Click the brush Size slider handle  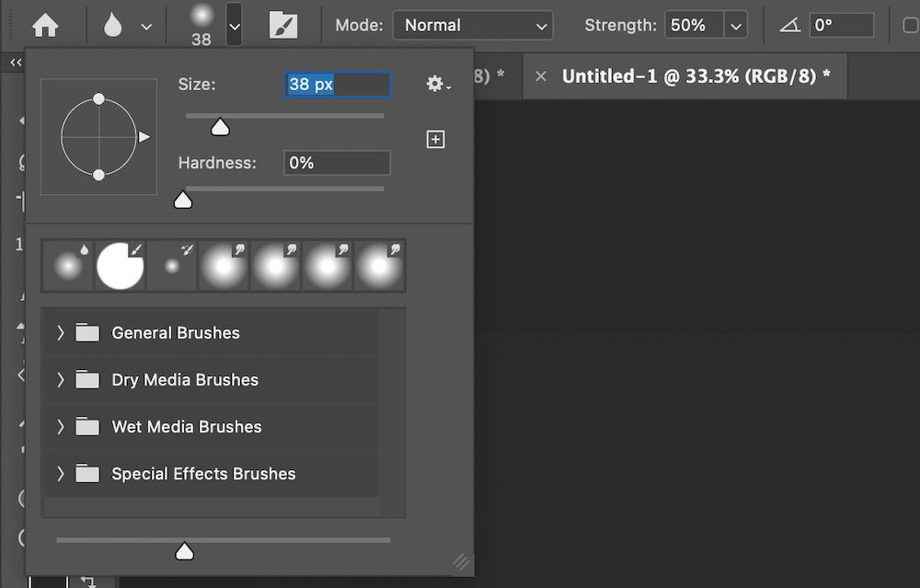coord(220,127)
